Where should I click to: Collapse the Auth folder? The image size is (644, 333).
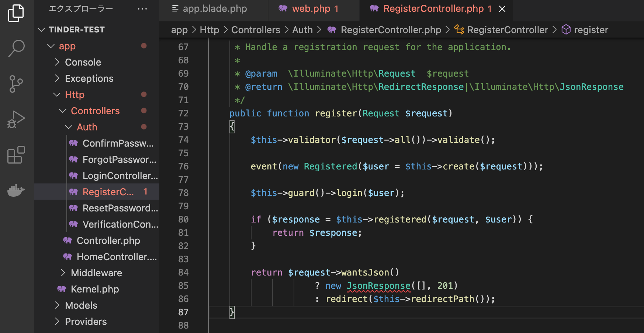click(68, 127)
